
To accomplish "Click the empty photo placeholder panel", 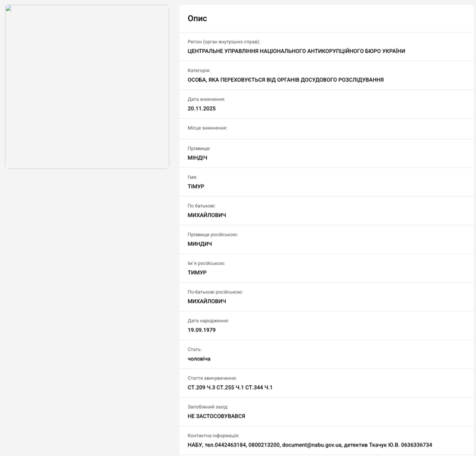I will tap(87, 87).
